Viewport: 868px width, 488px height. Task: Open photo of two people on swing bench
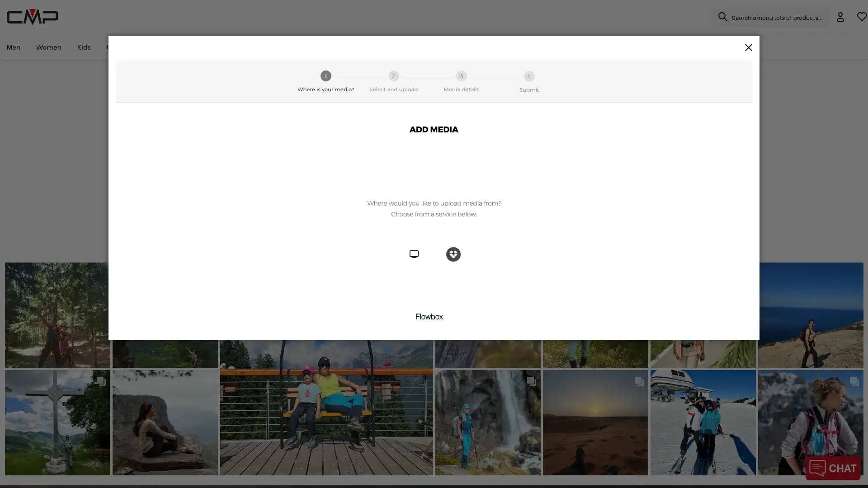[326, 408]
